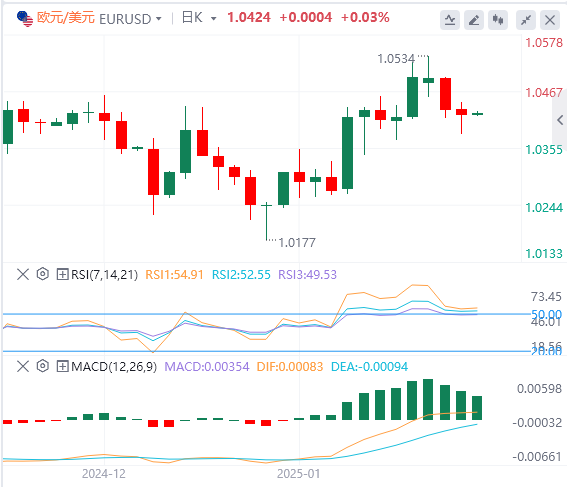Image resolution: width=567 pixels, height=487 pixels.
Task: Remove the RSI indicator with X
Action: 23,274
